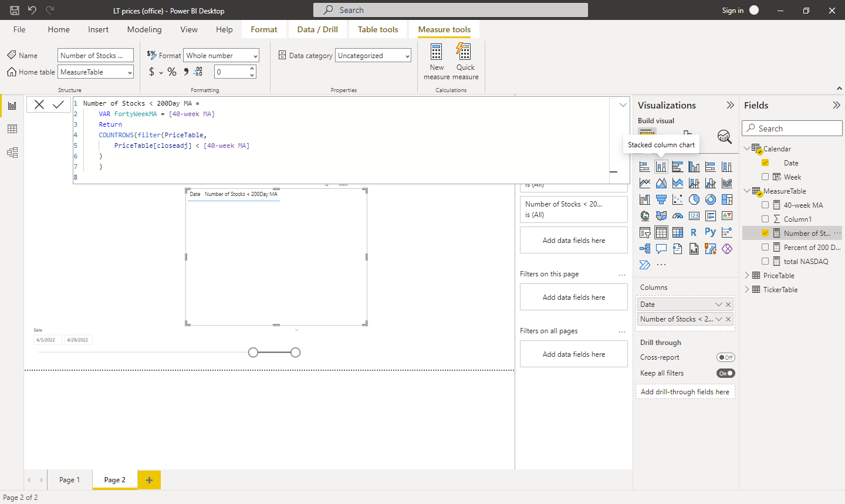Screen dimensions: 845x504
Task: Open the Table tools tab
Action: pyautogui.click(x=378, y=29)
